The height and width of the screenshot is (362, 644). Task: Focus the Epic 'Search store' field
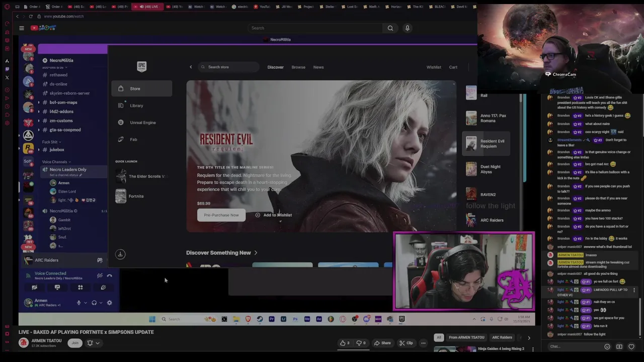(229, 67)
